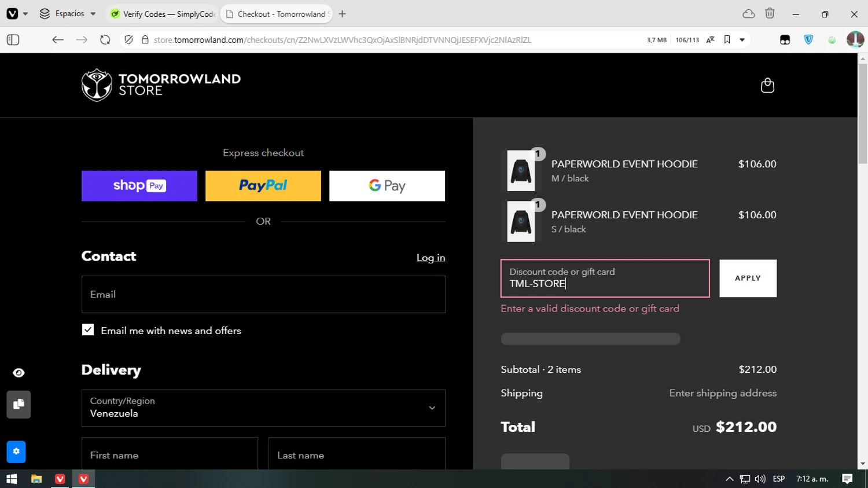Click the S / black hoodie thumbnail
The image size is (868, 488).
point(521,222)
